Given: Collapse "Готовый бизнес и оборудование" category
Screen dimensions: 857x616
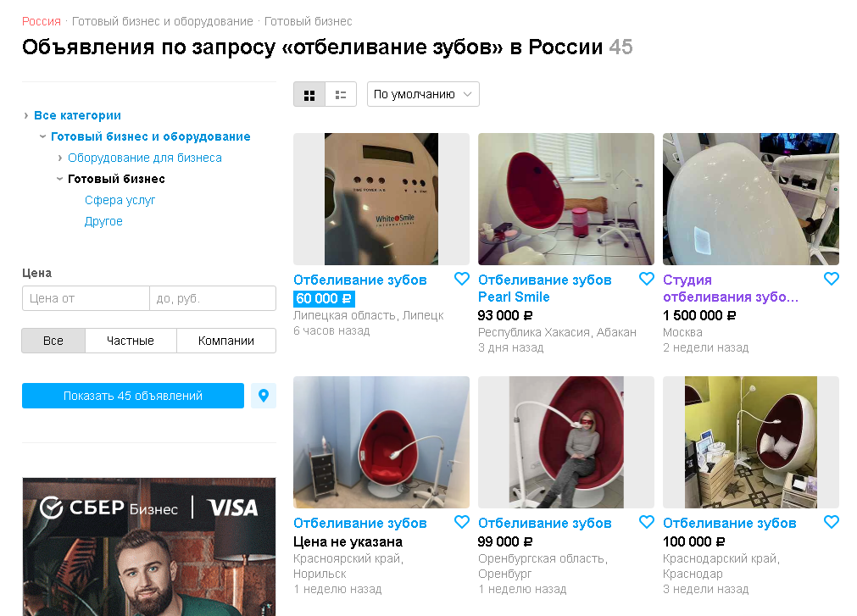Looking at the screenshot, I should pyautogui.click(x=43, y=136).
